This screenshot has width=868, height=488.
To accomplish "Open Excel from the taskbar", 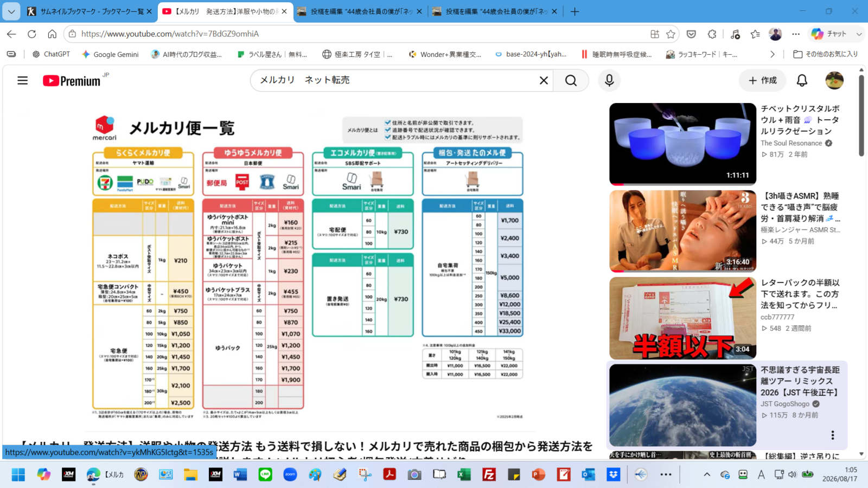I will coord(464,475).
